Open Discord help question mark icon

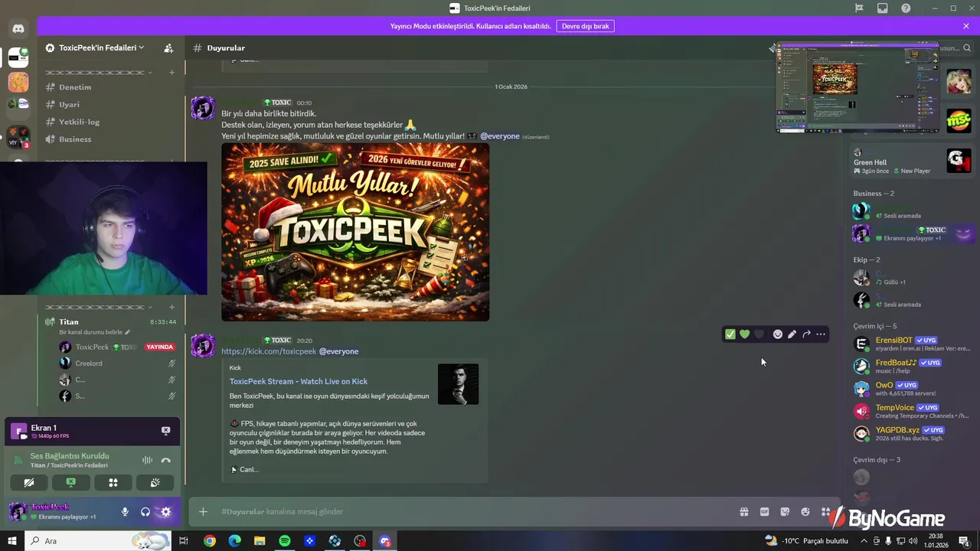point(906,8)
